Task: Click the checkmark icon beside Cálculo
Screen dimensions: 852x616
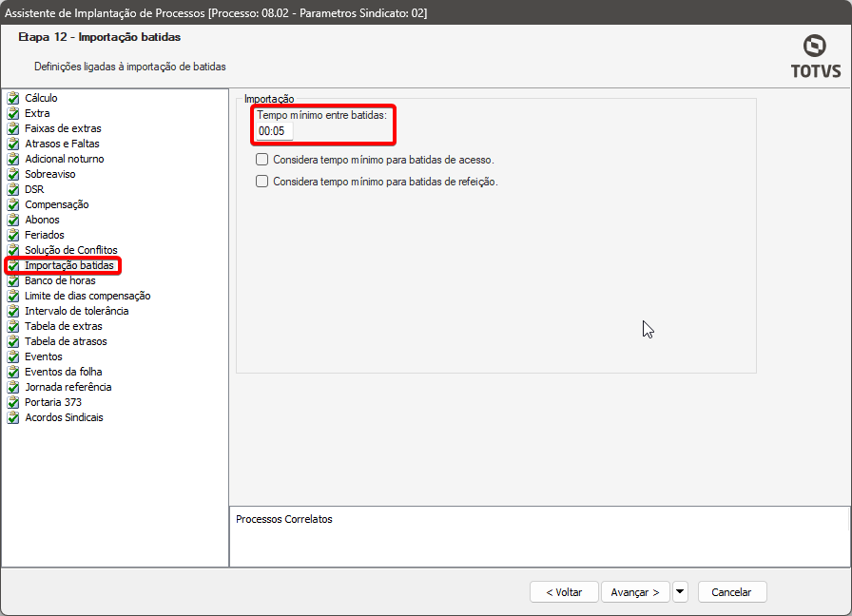Action: coord(13,98)
